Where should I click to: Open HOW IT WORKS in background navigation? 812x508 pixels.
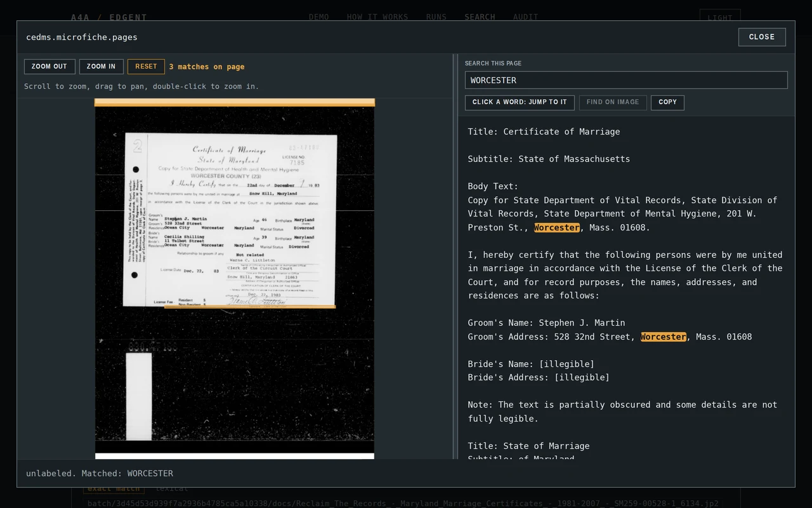[x=377, y=17]
